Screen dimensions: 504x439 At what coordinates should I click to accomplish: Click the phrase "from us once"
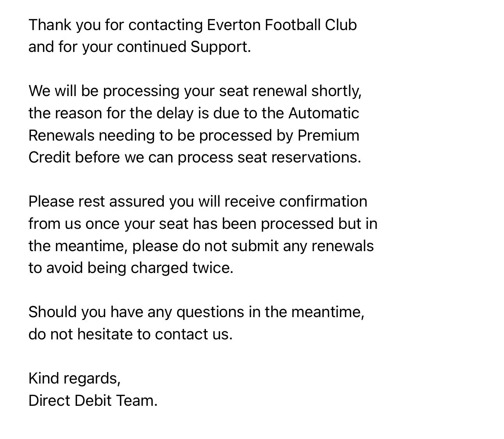(x=74, y=224)
